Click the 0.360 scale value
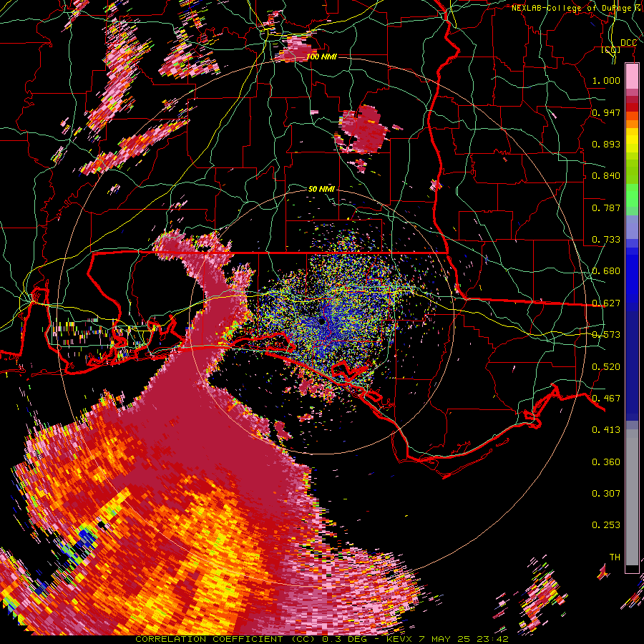This screenshot has width=644, height=644. click(606, 462)
